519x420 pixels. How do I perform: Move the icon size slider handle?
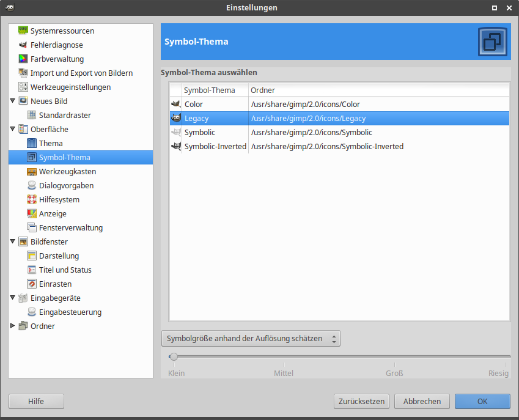(x=174, y=356)
